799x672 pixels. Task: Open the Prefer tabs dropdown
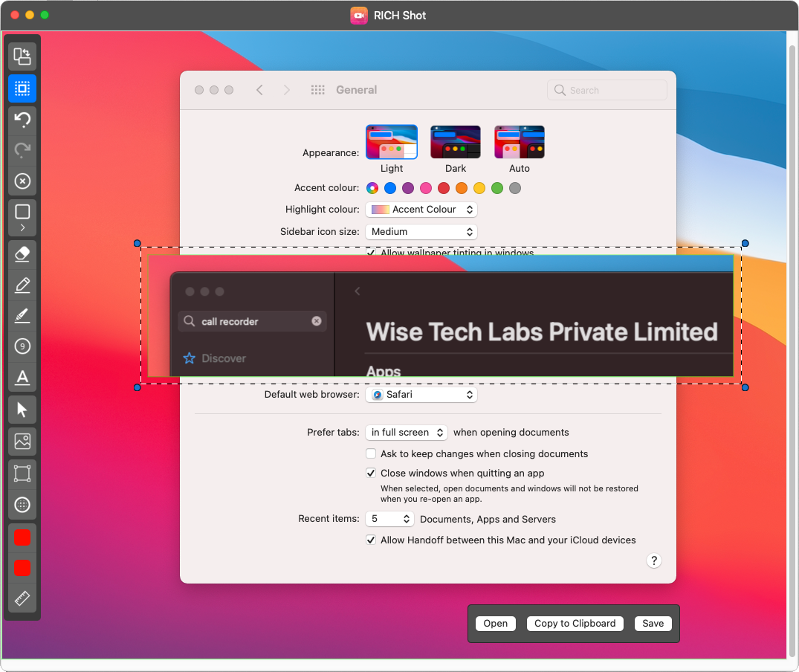[407, 433]
